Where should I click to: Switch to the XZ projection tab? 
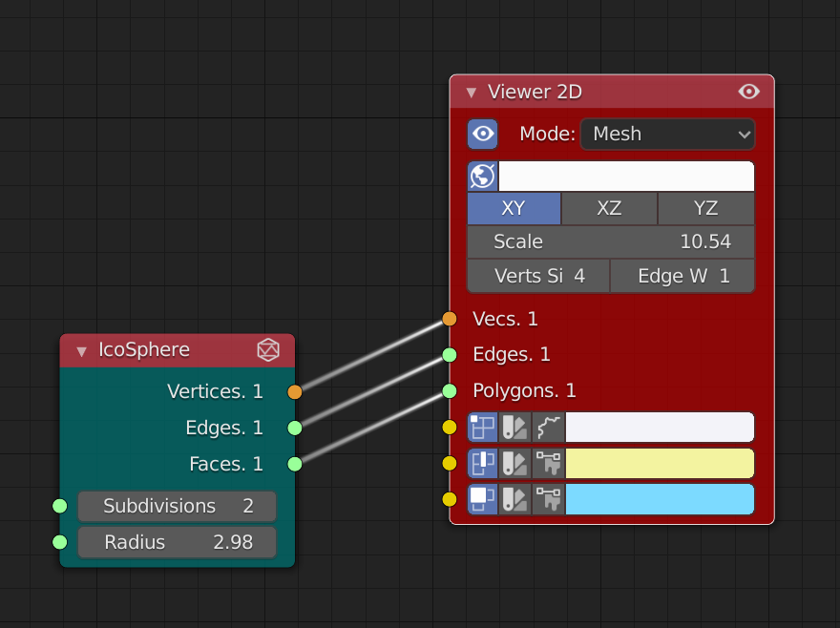click(x=609, y=207)
